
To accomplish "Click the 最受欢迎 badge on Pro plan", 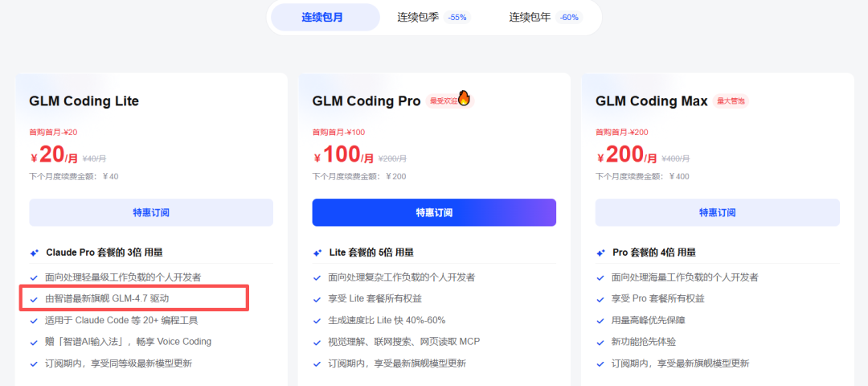I will (x=442, y=101).
